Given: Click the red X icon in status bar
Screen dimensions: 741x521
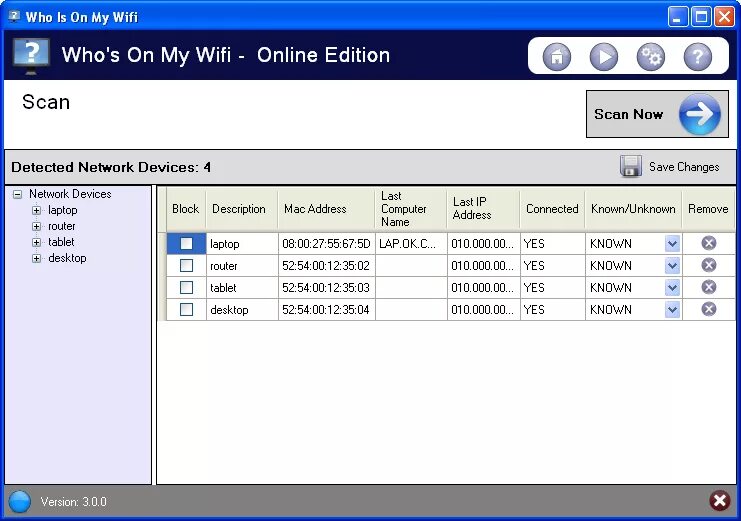Looking at the screenshot, I should click(719, 500).
